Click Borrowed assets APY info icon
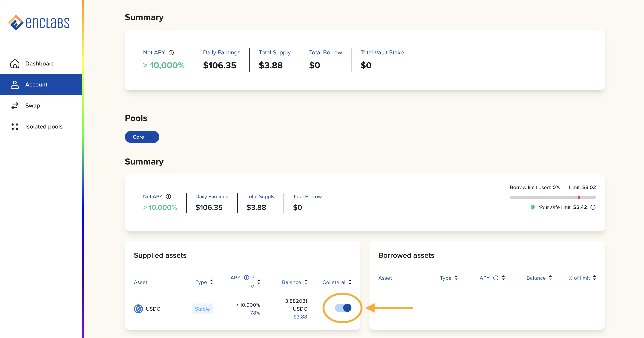Viewport: 644px width, 338px height. 496,278
